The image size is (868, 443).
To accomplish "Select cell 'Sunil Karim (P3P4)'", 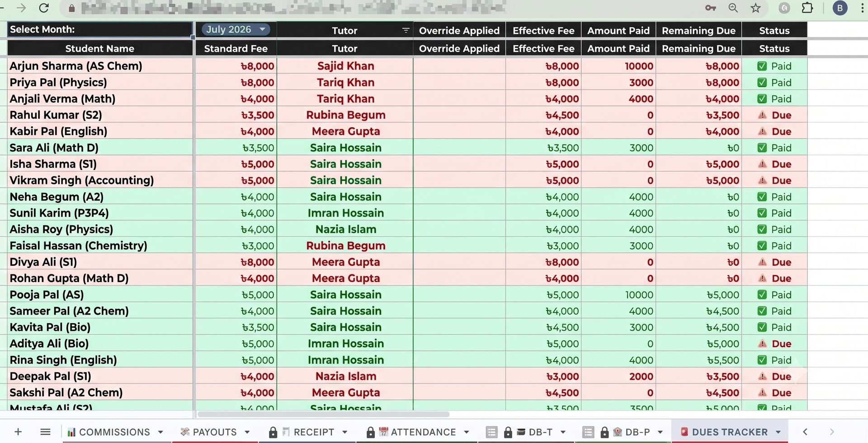I will (100, 213).
